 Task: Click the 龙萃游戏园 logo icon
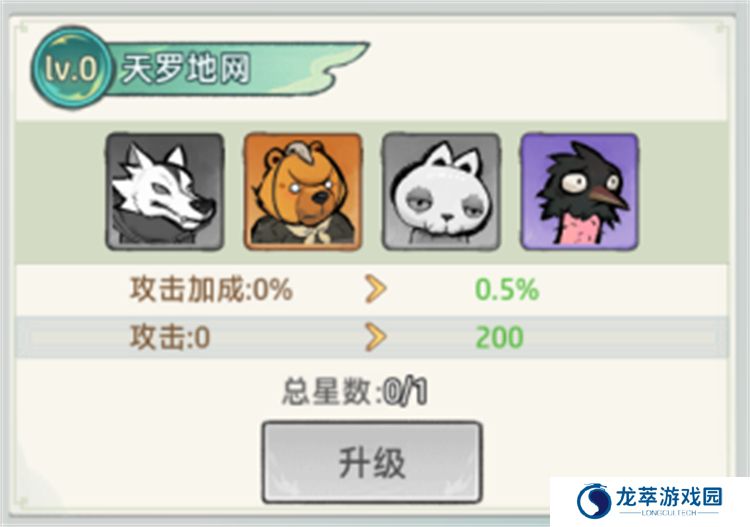(x=594, y=501)
